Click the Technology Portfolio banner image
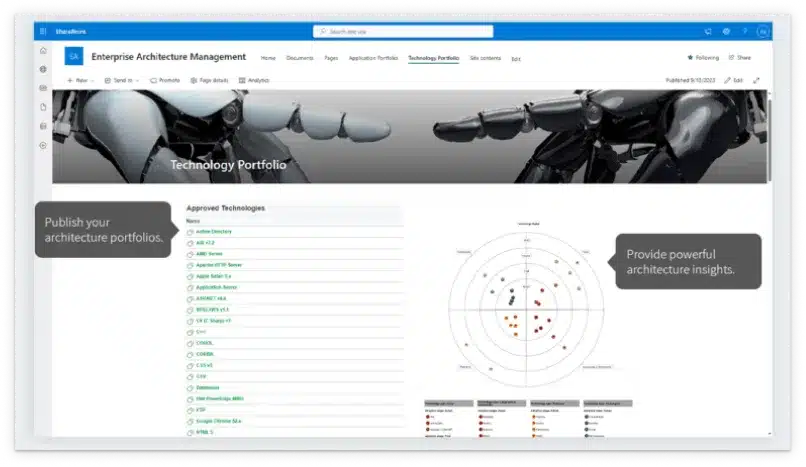The width and height of the screenshot is (806, 467). (x=409, y=137)
